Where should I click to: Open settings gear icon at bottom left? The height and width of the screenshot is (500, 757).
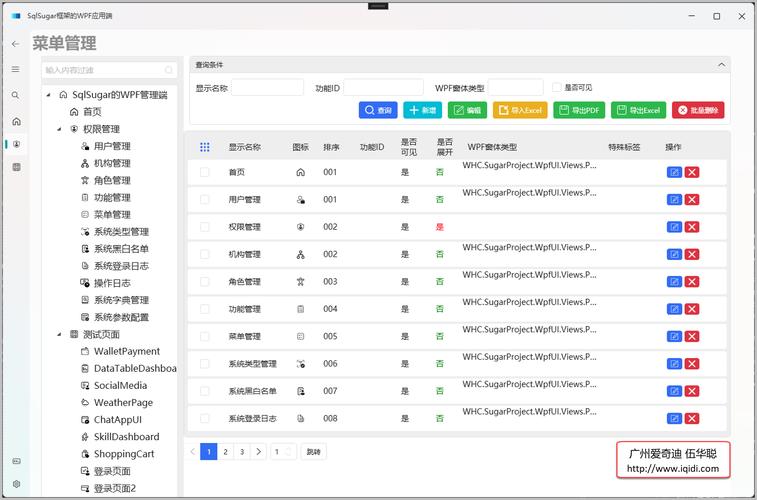15,484
